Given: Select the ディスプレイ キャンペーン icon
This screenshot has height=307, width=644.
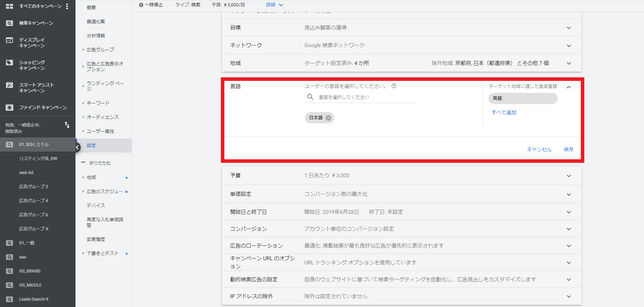Looking at the screenshot, I should coord(9,40).
